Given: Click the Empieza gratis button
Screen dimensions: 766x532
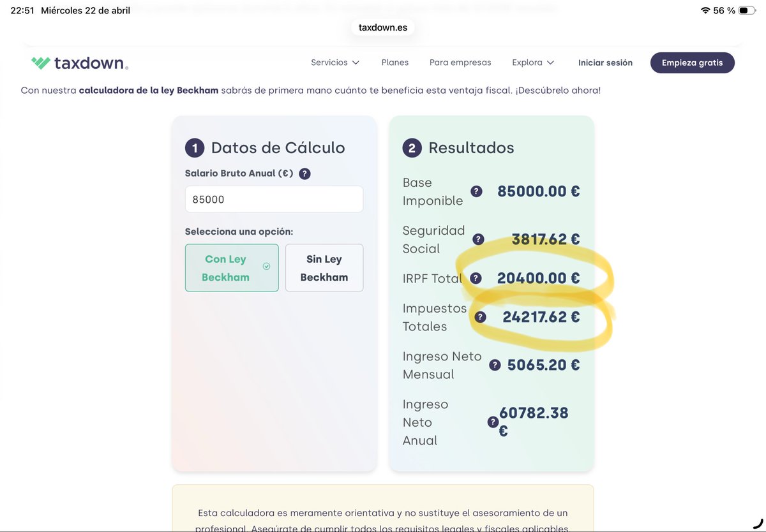Looking at the screenshot, I should pyautogui.click(x=693, y=63).
